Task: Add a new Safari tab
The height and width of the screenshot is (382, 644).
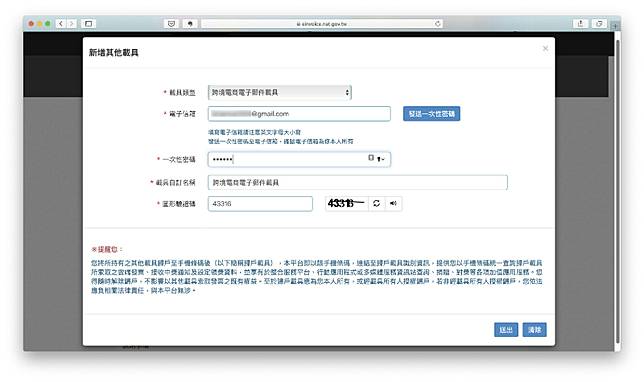Action: (615, 26)
